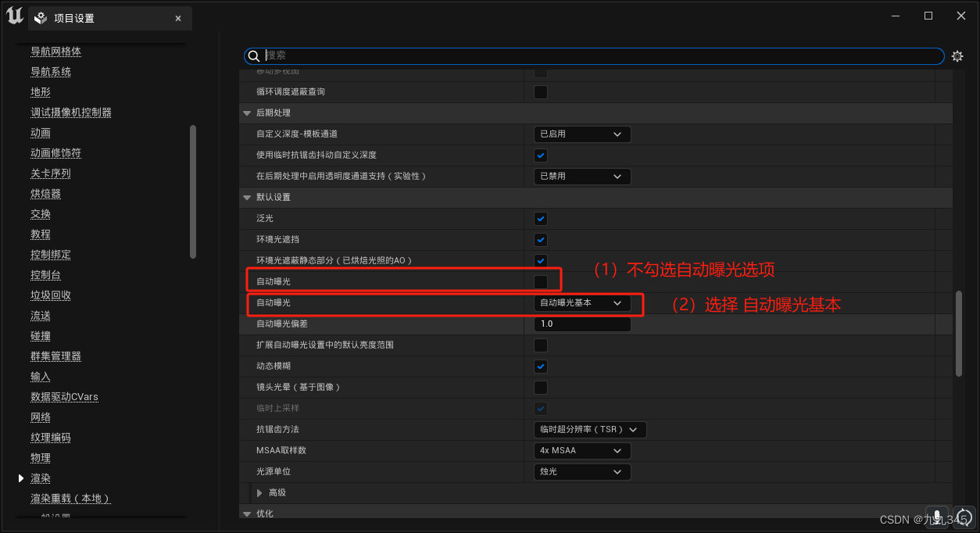Viewport: 980px width, 533px height.
Task: Open 关卡序列 settings
Action: click(51, 173)
